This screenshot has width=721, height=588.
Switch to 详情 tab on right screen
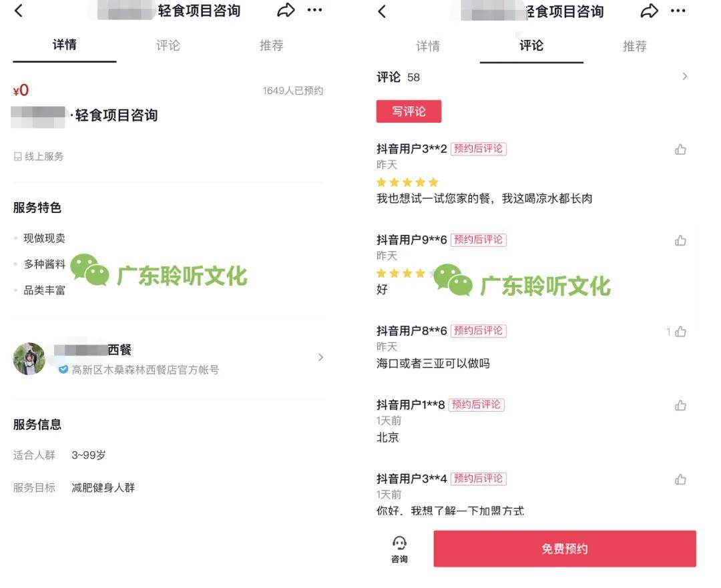[428, 46]
